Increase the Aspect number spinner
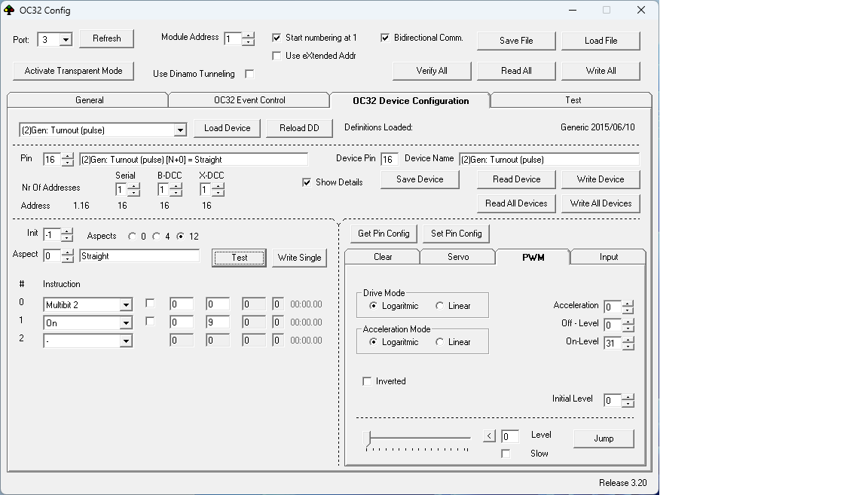868x495 pixels. (67, 252)
